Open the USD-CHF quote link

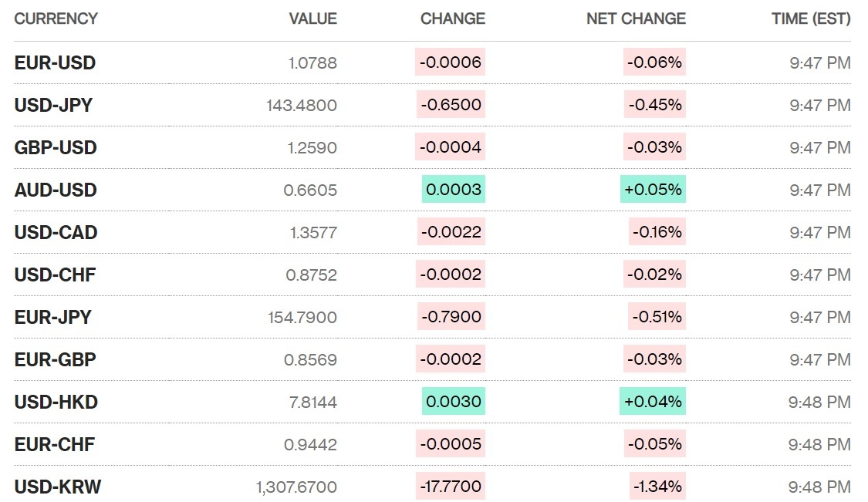click(x=55, y=275)
